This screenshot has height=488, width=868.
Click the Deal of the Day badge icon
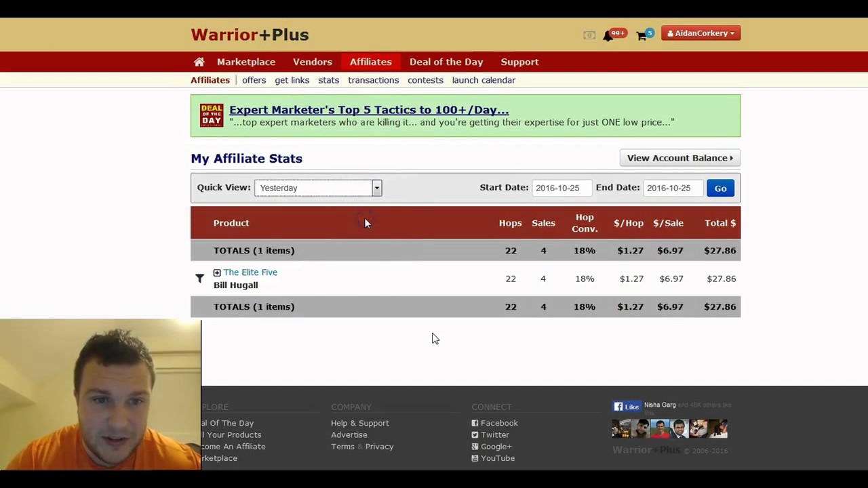point(212,115)
